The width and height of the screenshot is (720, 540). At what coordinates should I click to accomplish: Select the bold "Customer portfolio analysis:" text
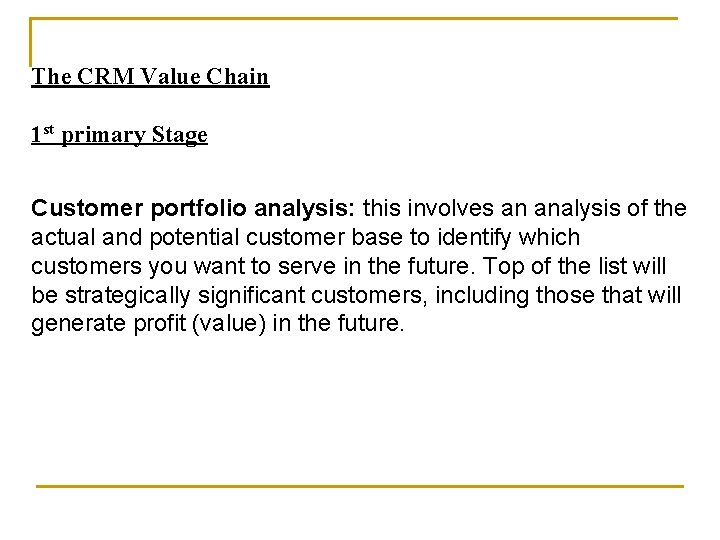tap(194, 208)
